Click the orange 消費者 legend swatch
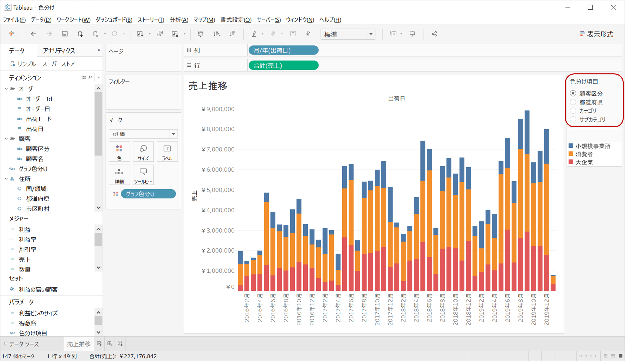Screen dimensions: 625x364 pyautogui.click(x=571, y=154)
